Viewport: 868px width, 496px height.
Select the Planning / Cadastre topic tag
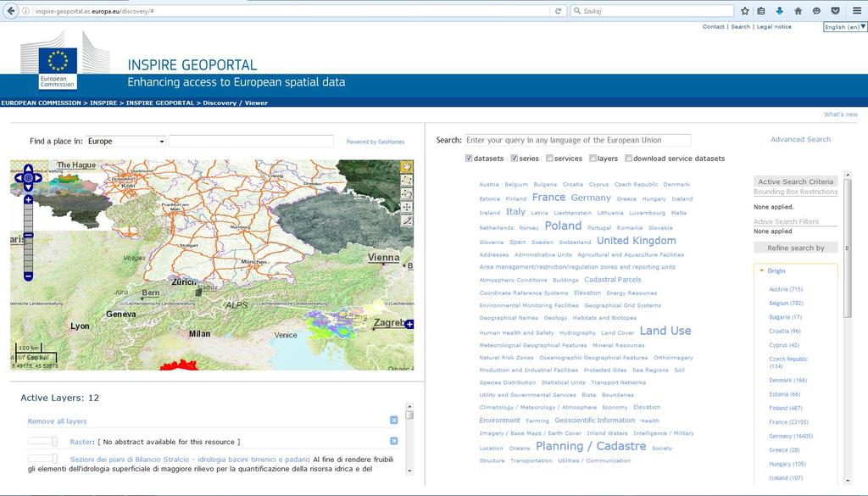[591, 446]
